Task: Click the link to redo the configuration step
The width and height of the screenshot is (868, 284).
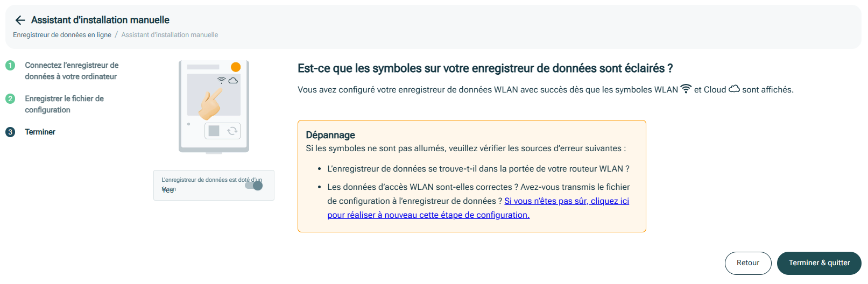Action: pyautogui.click(x=566, y=201)
